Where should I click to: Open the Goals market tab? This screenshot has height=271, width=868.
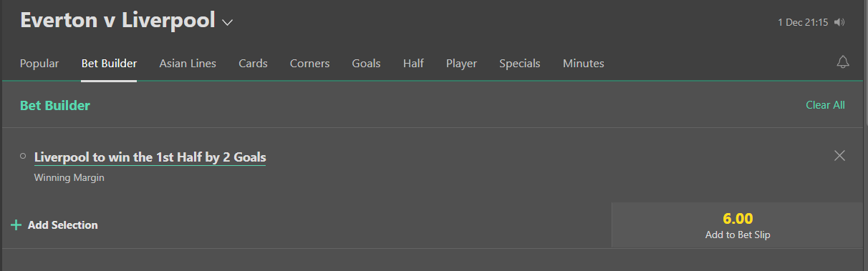click(366, 64)
